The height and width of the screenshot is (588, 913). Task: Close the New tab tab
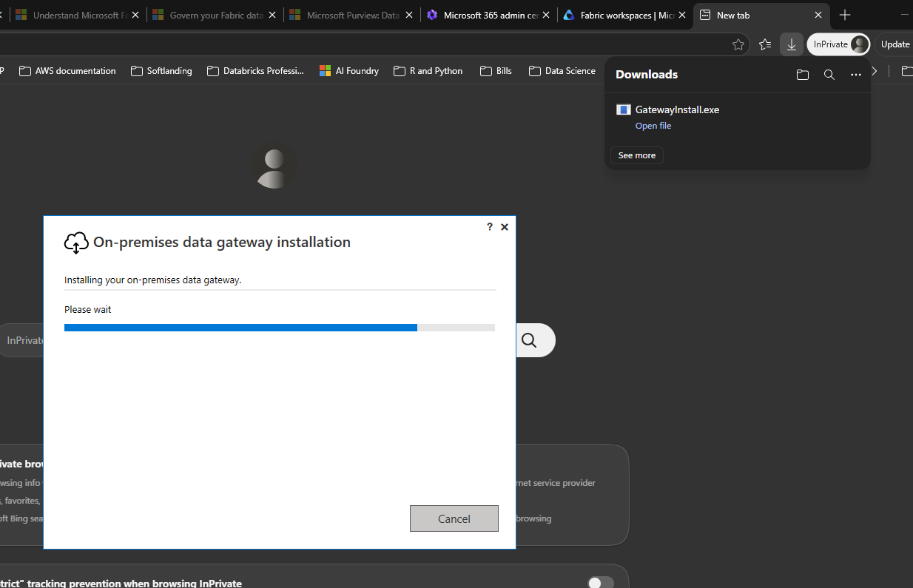(818, 15)
